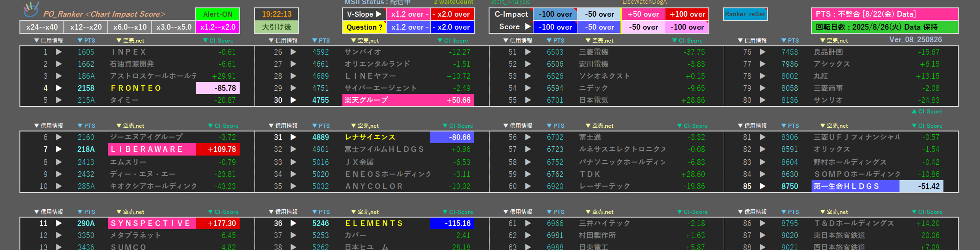Click the play arrow for オリエンタルランド
The height and width of the screenshot is (250, 980).
(293, 64)
